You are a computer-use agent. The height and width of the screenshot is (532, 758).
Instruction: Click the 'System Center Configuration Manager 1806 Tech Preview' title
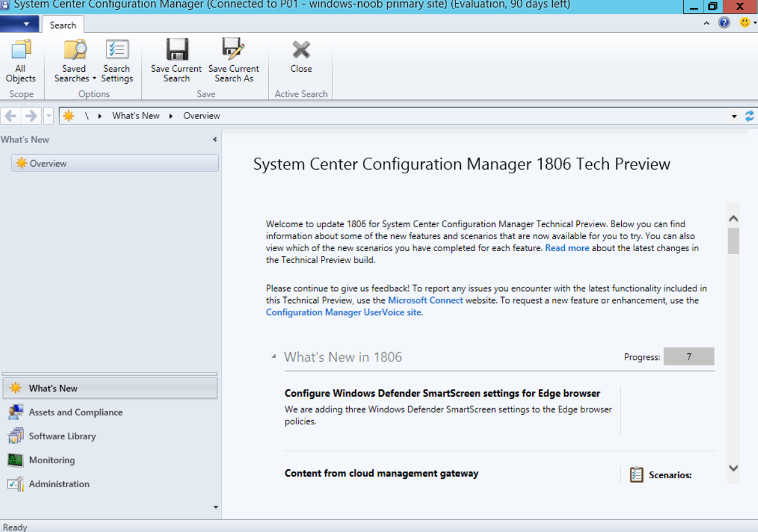click(x=462, y=164)
